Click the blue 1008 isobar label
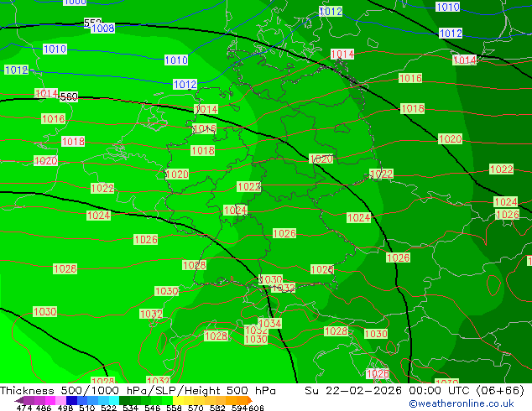Image resolution: width=532 pixels, height=411 pixels. 103,29
